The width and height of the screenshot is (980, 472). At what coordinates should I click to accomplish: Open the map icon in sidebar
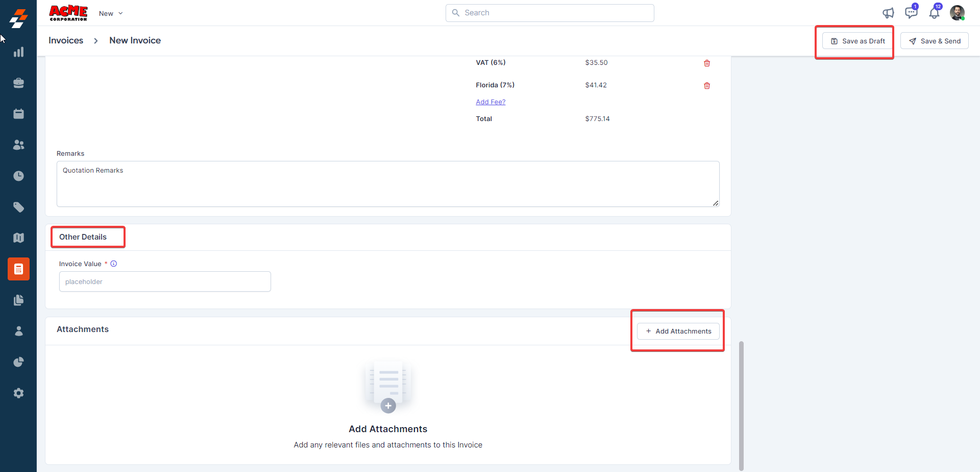click(18, 238)
